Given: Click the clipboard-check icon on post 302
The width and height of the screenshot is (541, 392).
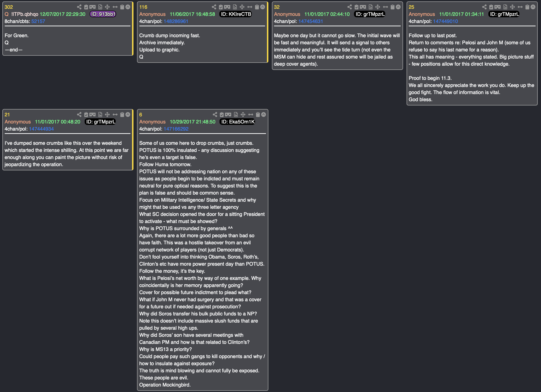Looking at the screenshot, I should (86, 7).
